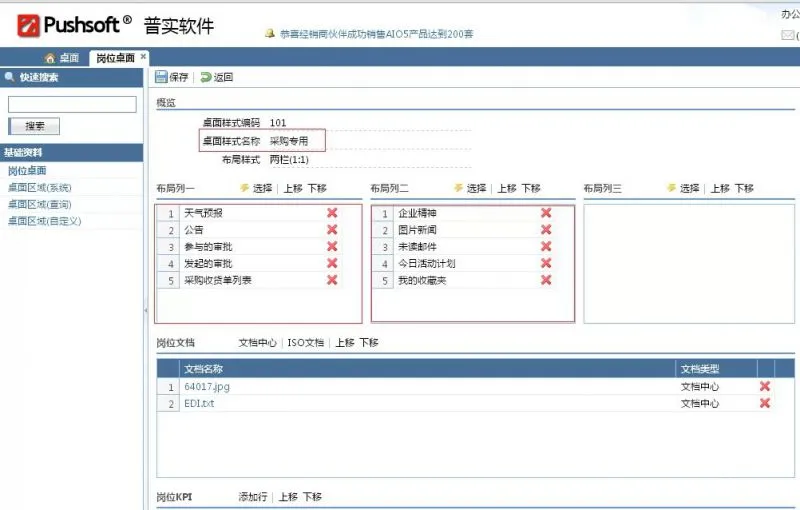Close the 岗位桌面 tab
The image size is (800, 510).
point(143,57)
